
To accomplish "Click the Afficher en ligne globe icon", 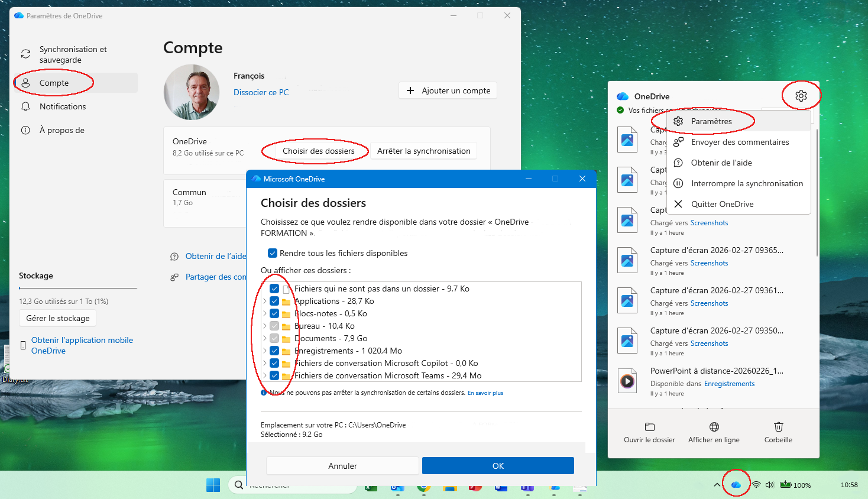I will point(714,427).
